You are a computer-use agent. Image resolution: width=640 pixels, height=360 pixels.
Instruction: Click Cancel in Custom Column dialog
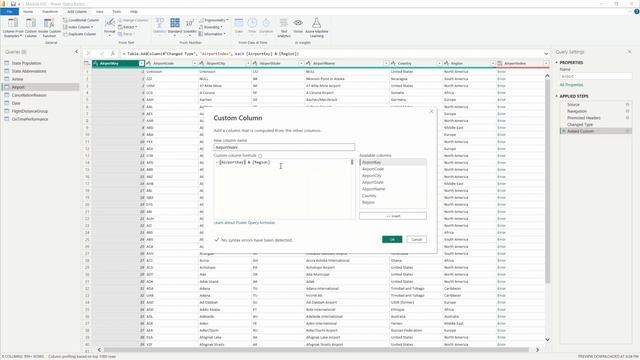(416, 239)
